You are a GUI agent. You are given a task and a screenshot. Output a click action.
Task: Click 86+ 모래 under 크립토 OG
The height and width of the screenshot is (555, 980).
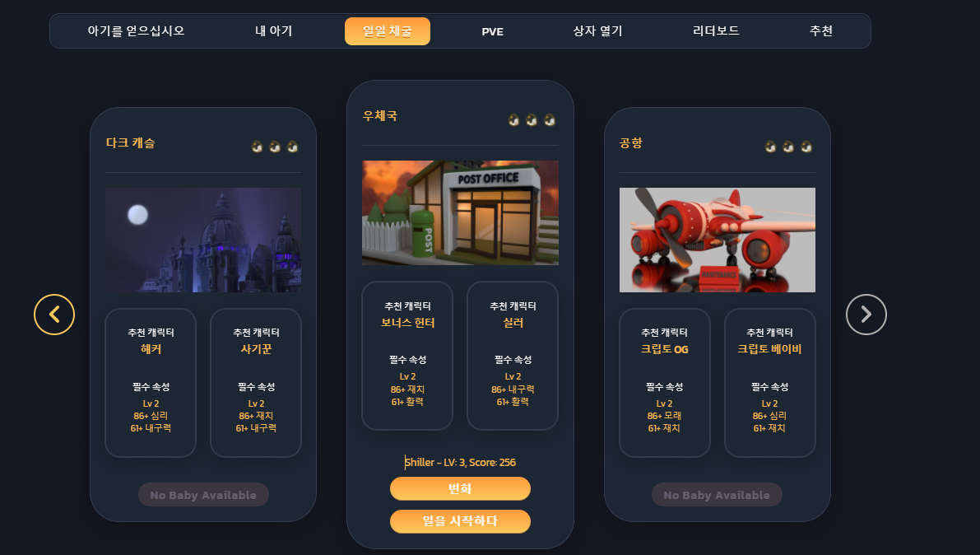coord(664,416)
